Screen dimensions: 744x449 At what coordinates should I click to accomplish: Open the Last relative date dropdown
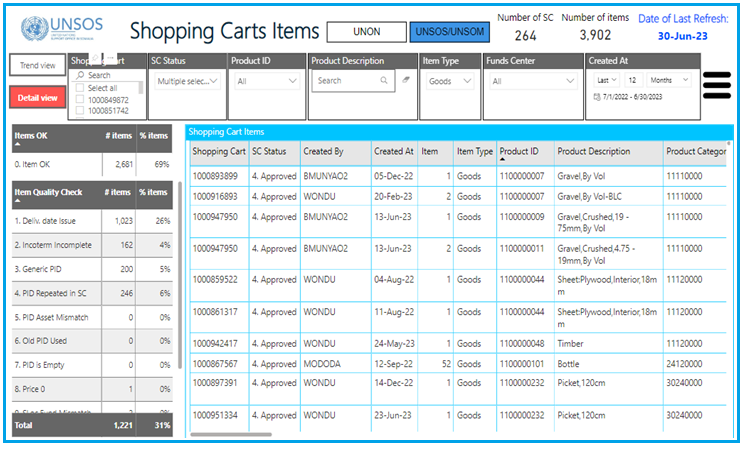click(607, 80)
